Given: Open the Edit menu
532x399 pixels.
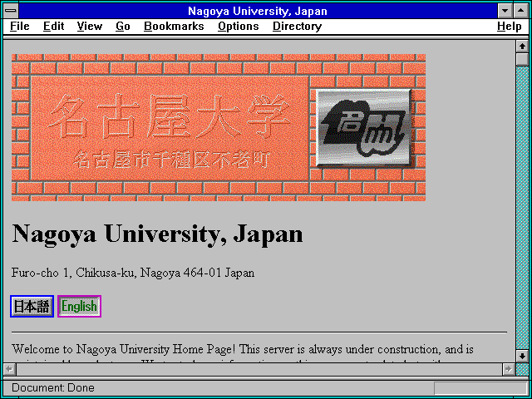Looking at the screenshot, I should tap(53, 27).
